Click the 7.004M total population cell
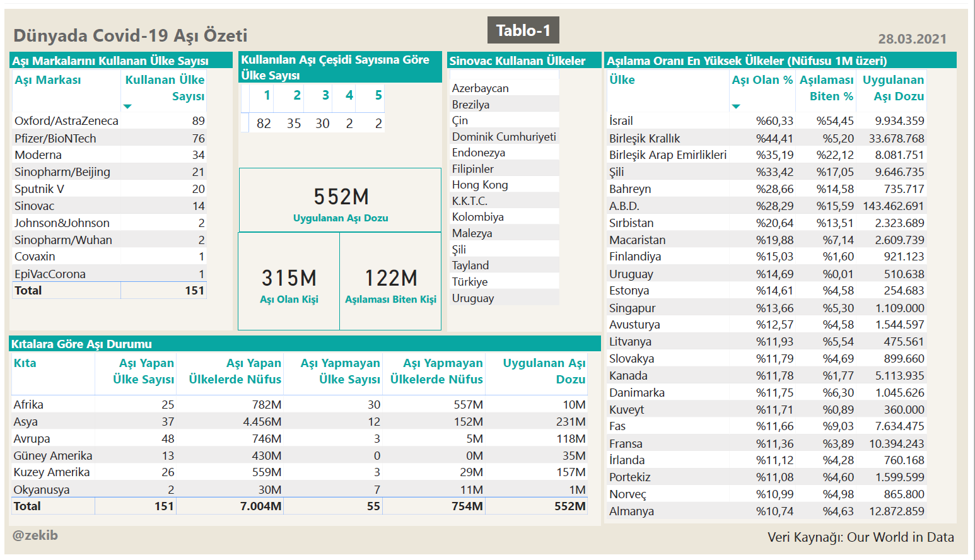Screen dimensions: 975x560 (x=260, y=506)
